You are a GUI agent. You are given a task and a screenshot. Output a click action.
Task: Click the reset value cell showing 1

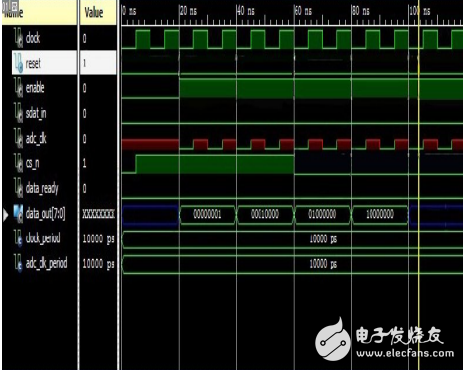pyautogui.click(x=98, y=63)
